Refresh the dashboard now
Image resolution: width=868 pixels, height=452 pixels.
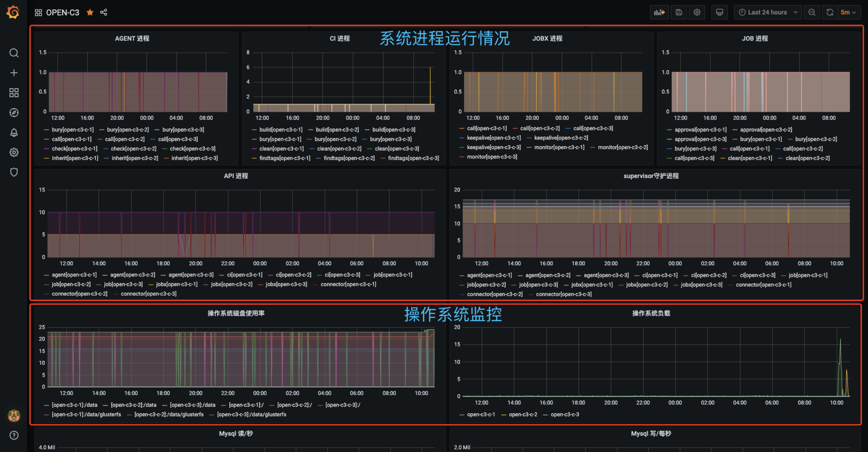coord(830,12)
